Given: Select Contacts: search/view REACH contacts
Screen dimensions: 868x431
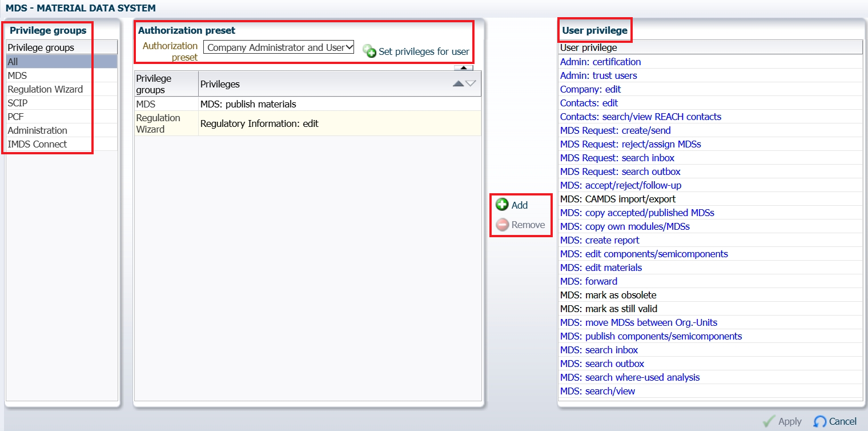Looking at the screenshot, I should coord(710,117).
